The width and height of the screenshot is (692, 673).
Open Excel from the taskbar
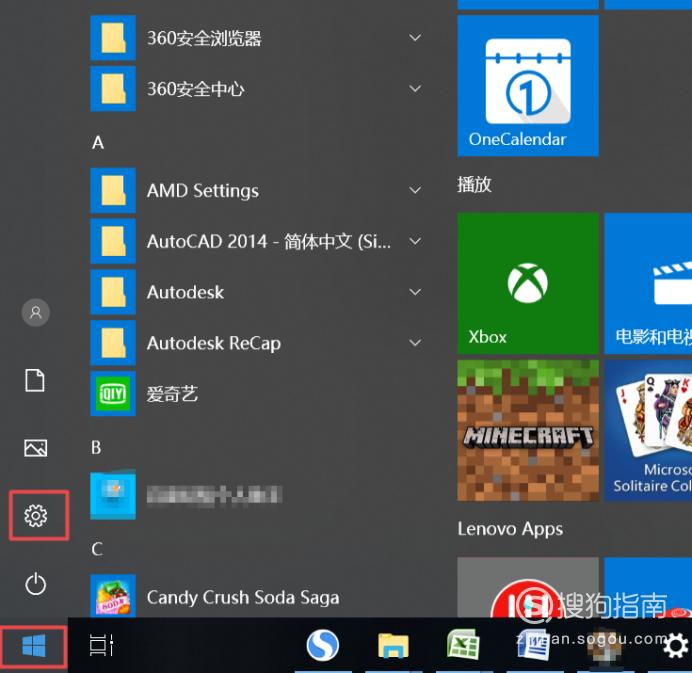point(463,644)
